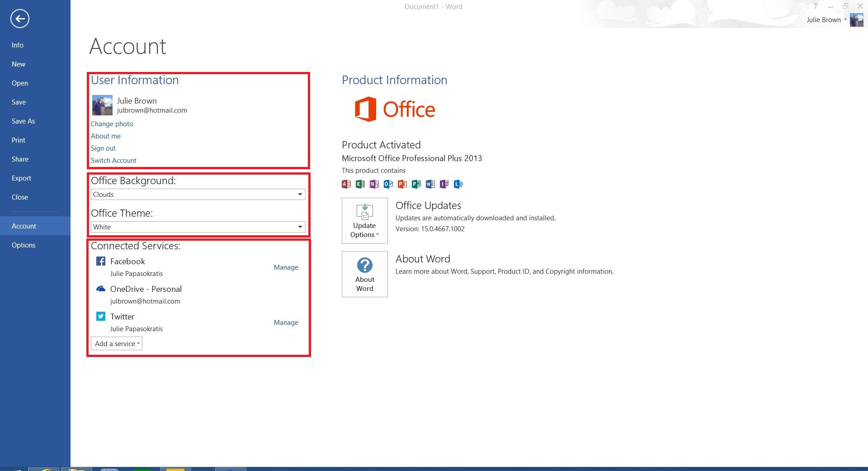Click the Outlook product icon
The image size is (868, 471).
coord(388,184)
